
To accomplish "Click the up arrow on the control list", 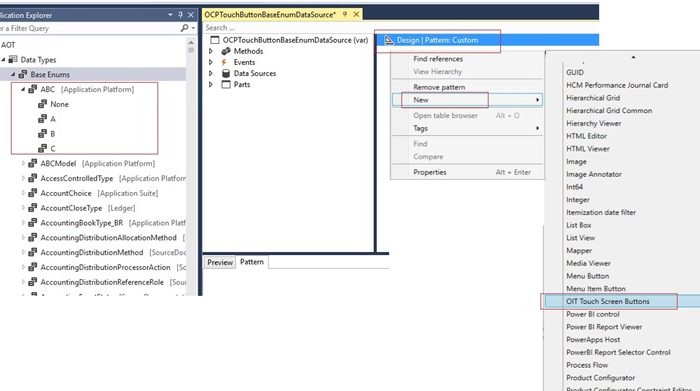I will [x=633, y=58].
